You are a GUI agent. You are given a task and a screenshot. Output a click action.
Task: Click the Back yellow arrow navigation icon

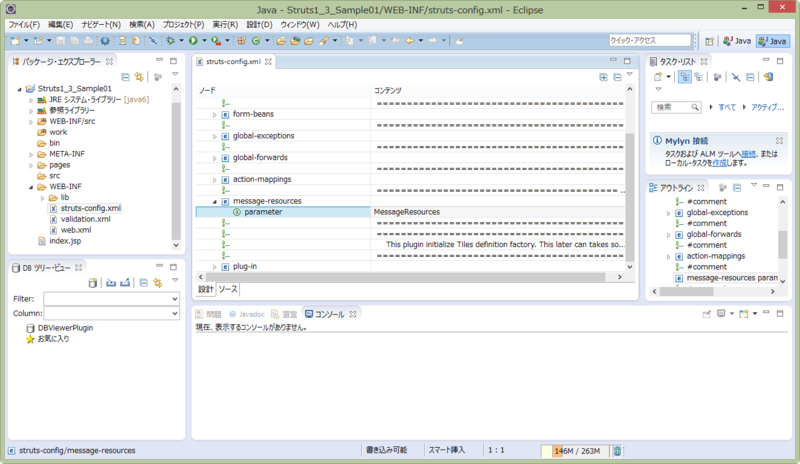409,41
